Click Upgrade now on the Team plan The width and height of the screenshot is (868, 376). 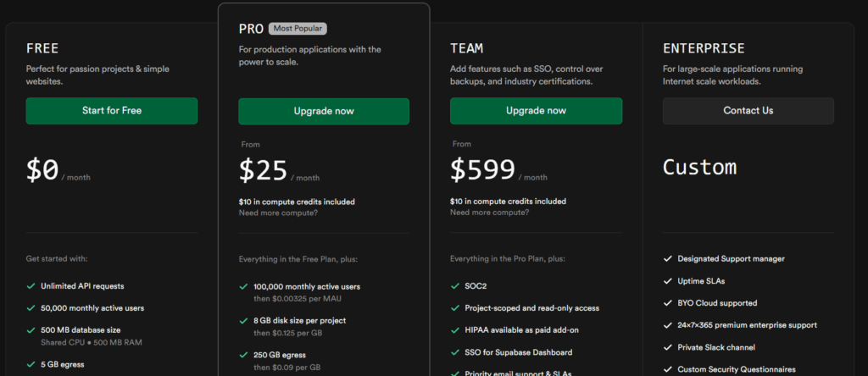click(x=536, y=111)
